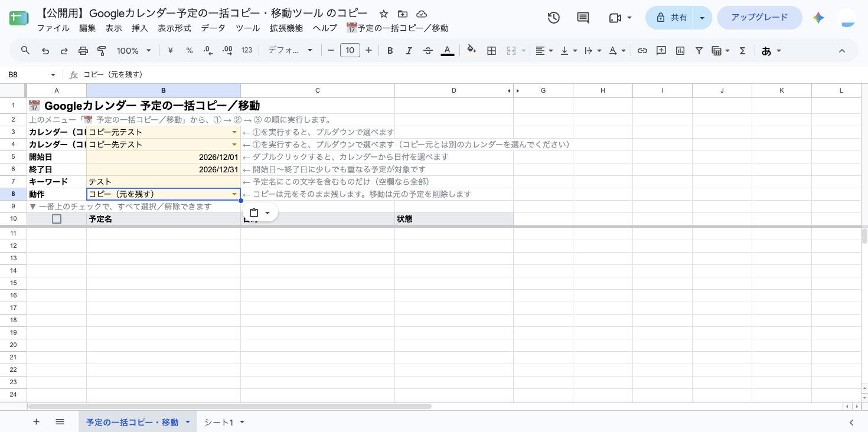Click the アップグレード button

tap(759, 18)
